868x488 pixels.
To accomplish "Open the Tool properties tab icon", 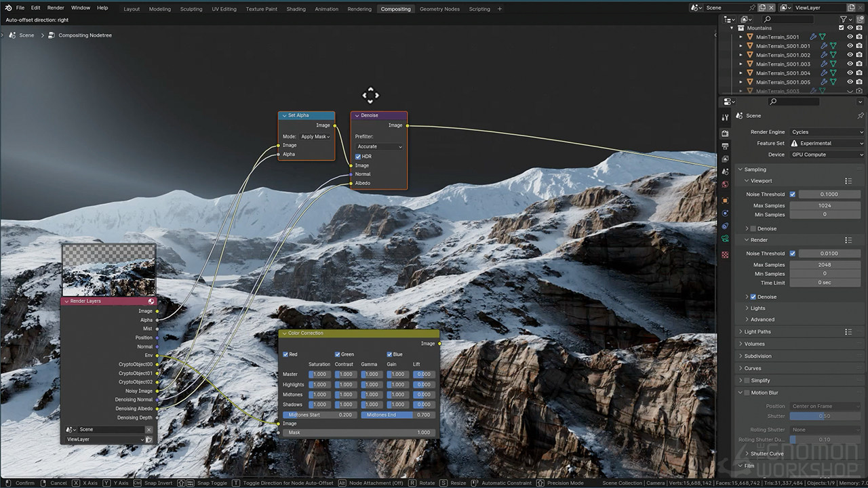I will (725, 118).
